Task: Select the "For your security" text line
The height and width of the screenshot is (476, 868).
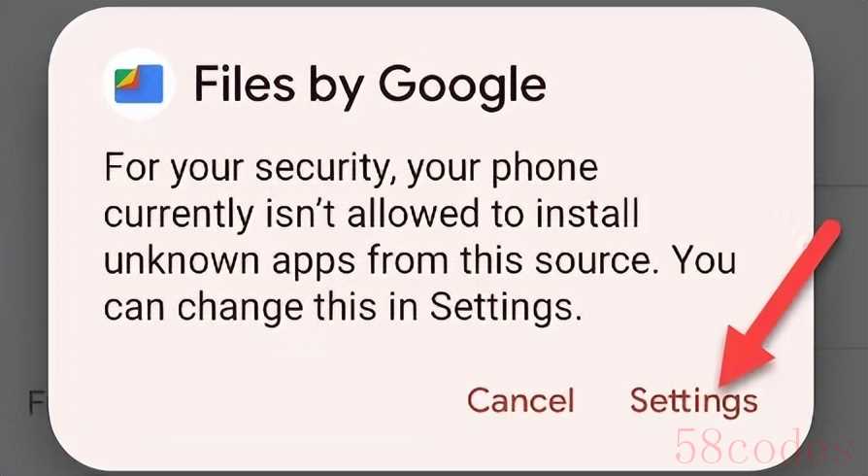Action: click(x=351, y=168)
